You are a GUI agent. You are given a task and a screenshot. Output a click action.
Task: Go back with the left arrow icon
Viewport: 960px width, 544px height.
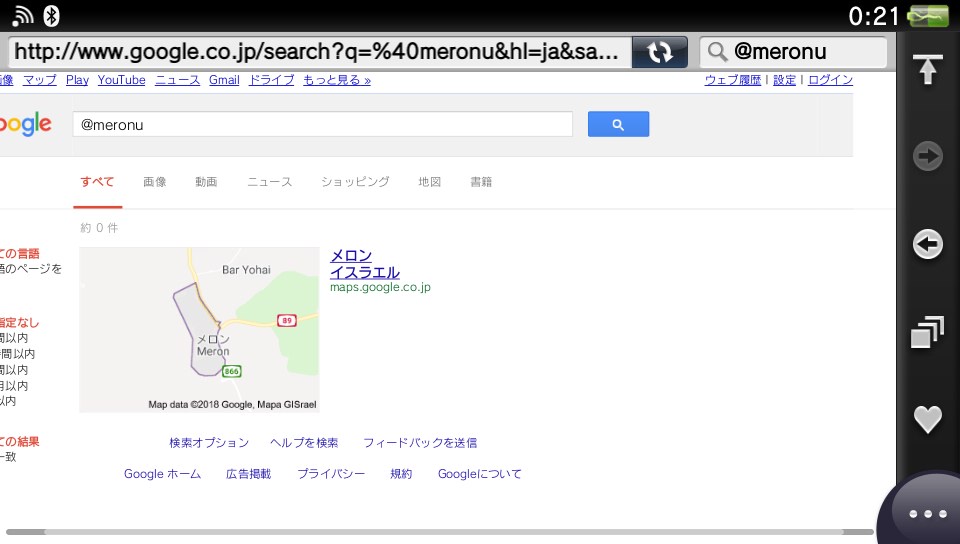point(928,244)
